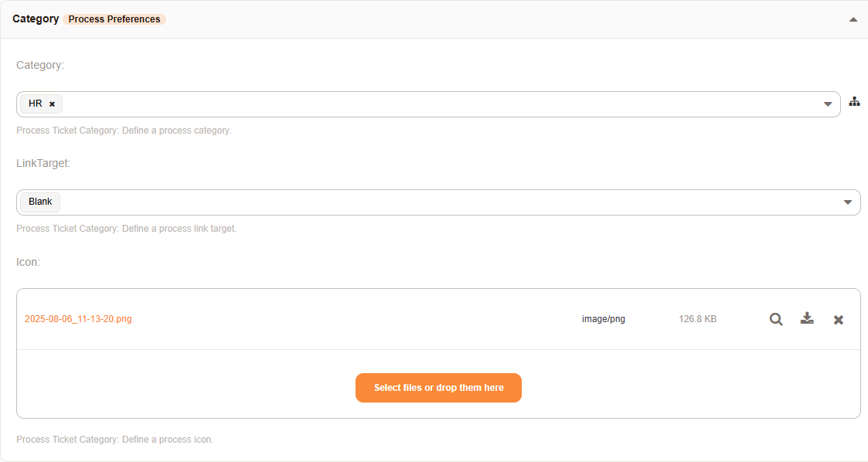Screen dimensions: 868x462
Task: Click the 126.8 KB file size
Action: (x=697, y=319)
